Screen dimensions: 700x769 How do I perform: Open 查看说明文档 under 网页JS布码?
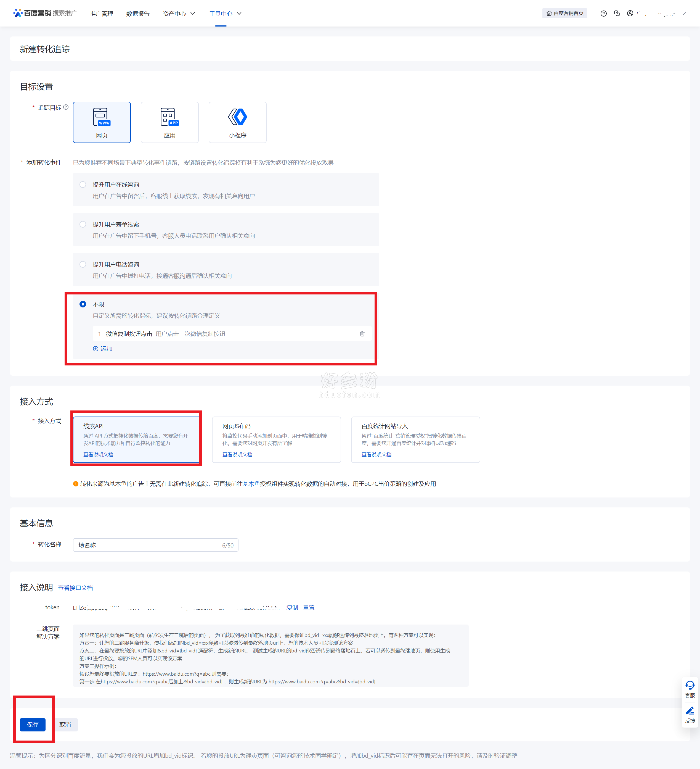(x=237, y=454)
